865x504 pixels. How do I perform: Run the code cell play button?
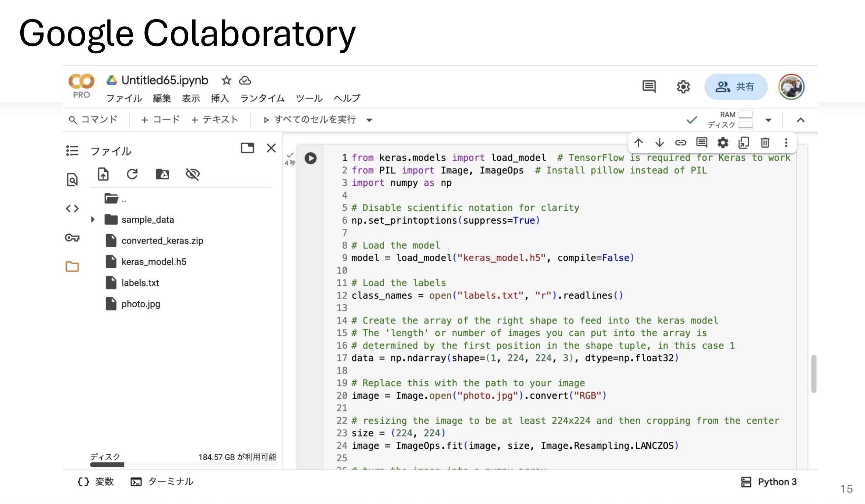coord(311,158)
